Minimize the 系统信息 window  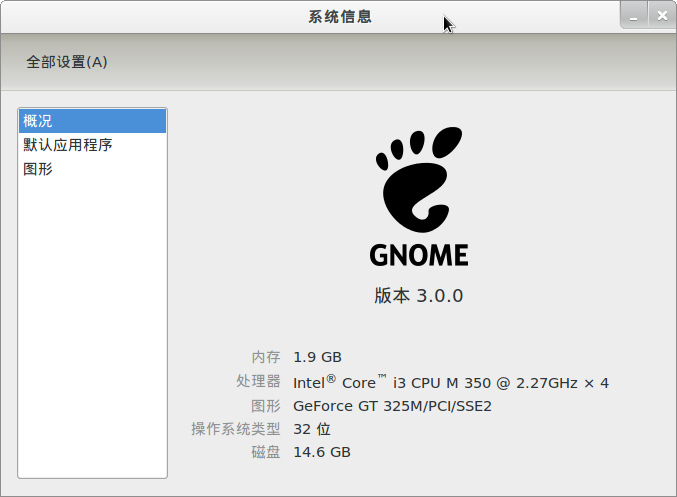633,16
